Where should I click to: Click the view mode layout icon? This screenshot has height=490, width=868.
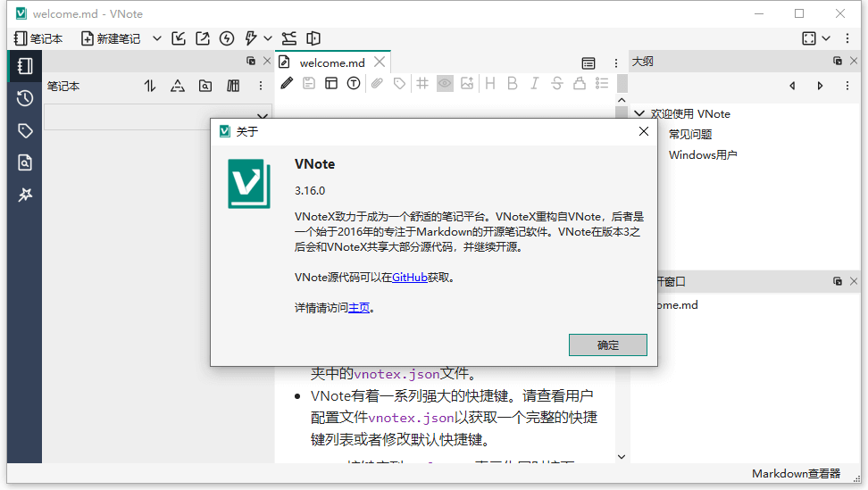click(x=331, y=84)
